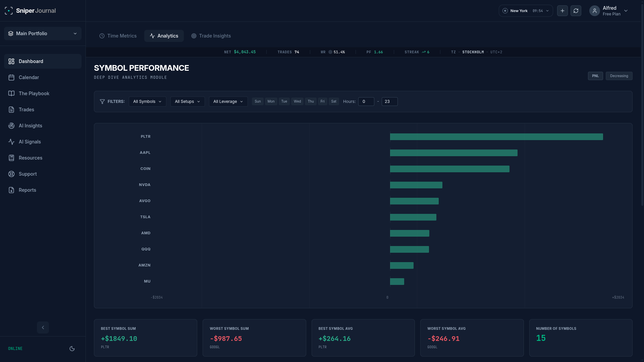Click the funnel filter icon
The image size is (644, 362).
(102, 102)
